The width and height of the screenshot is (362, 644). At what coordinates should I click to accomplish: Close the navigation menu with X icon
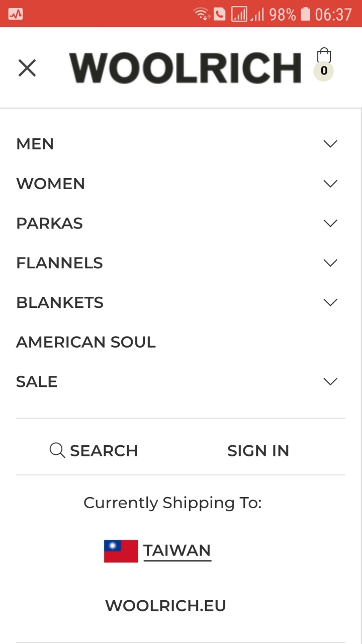coord(27,68)
